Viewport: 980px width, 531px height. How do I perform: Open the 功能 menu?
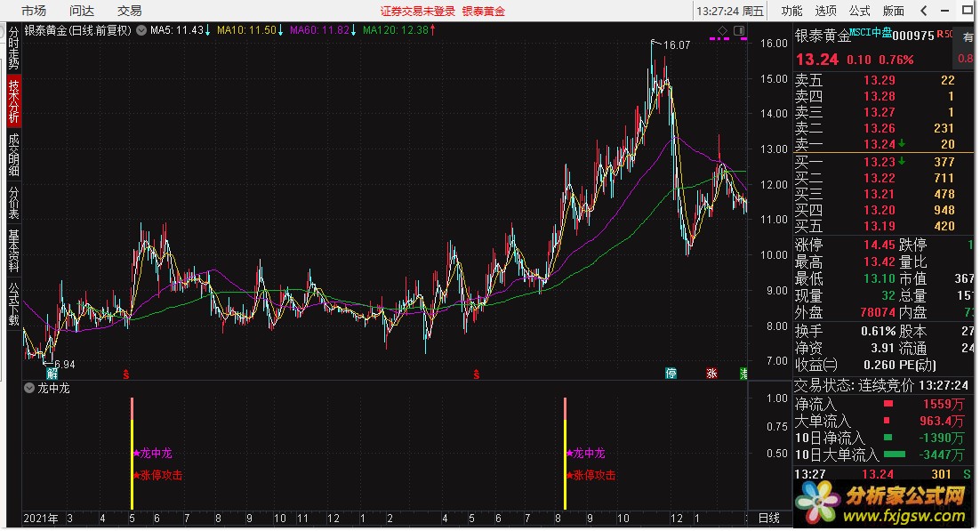[x=791, y=11]
